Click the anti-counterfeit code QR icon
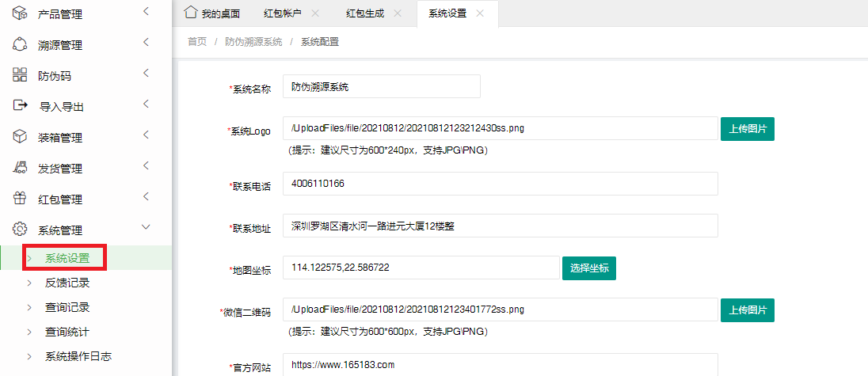Screen dimensions: 868x376 coord(20,75)
